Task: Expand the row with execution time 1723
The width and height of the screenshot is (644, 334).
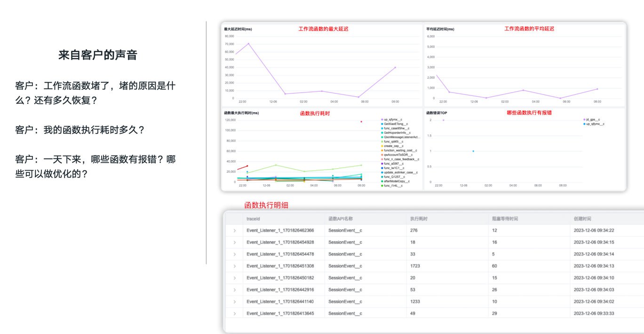Action: coord(234,266)
